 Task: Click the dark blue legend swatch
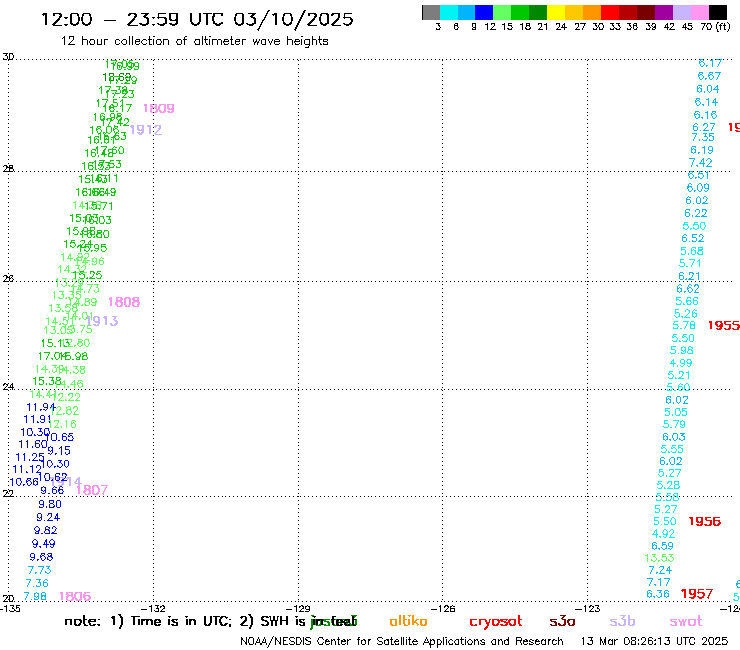pyautogui.click(x=484, y=12)
